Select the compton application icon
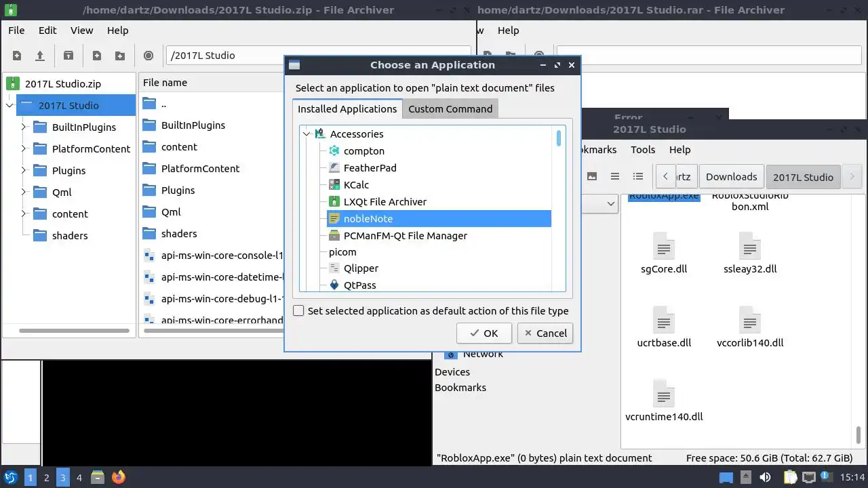The height and width of the screenshot is (488, 868). click(334, 150)
